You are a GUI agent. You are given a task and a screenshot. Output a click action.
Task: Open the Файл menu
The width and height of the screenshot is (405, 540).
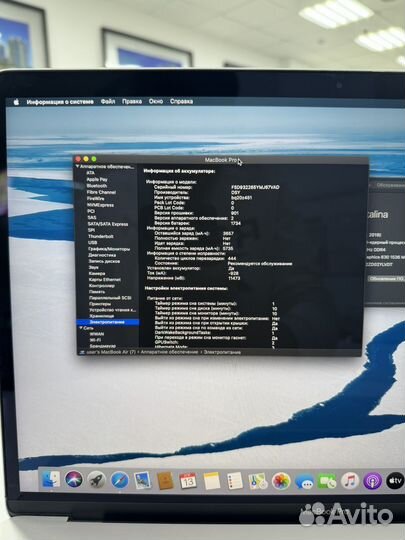pos(108,102)
